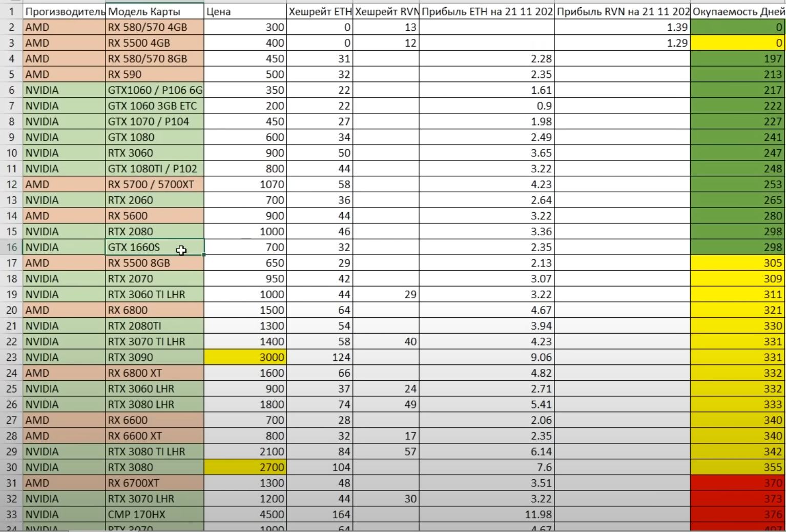Click the "RTX 3070 TI LHR" cell
The height and width of the screenshot is (532, 786).
tap(155, 341)
